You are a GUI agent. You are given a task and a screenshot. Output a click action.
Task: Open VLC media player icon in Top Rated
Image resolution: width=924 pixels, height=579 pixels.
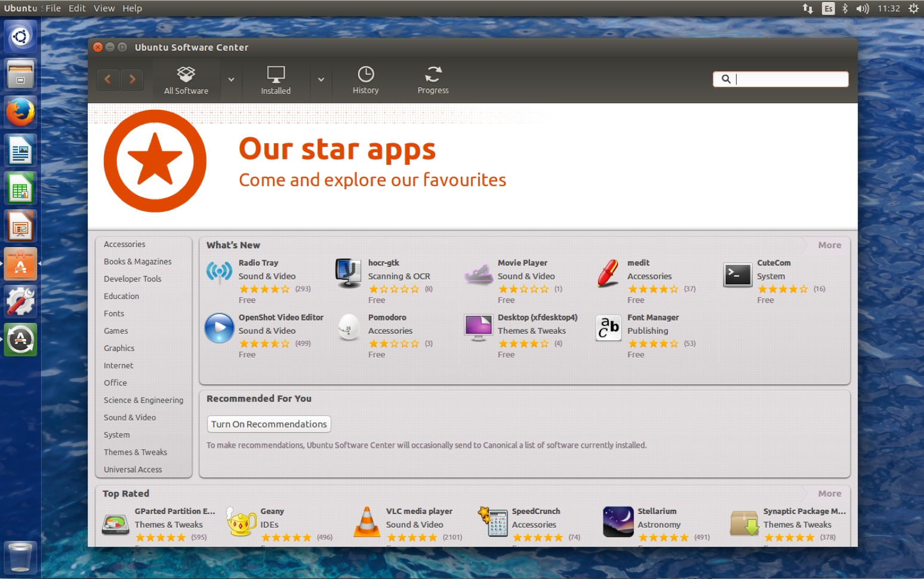pos(366,522)
